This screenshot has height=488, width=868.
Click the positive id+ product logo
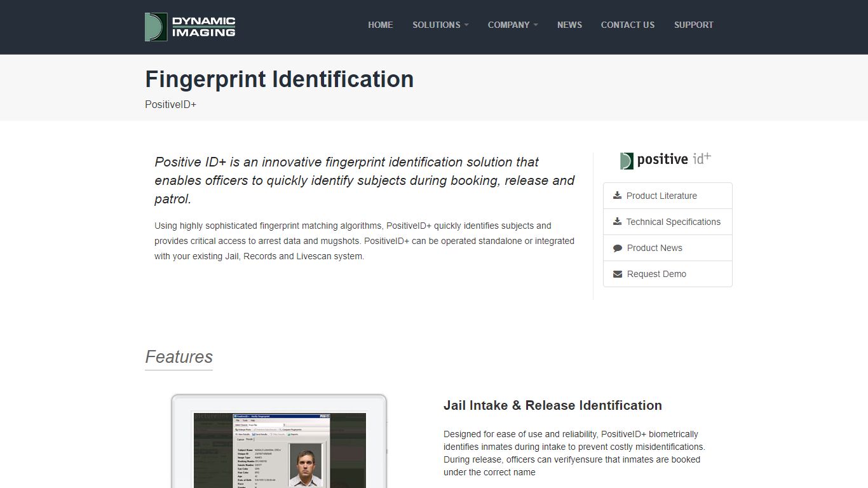pyautogui.click(x=665, y=160)
